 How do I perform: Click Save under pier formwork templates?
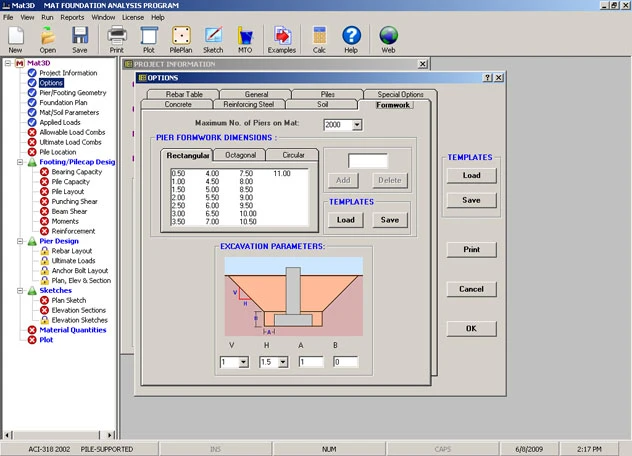pos(390,220)
